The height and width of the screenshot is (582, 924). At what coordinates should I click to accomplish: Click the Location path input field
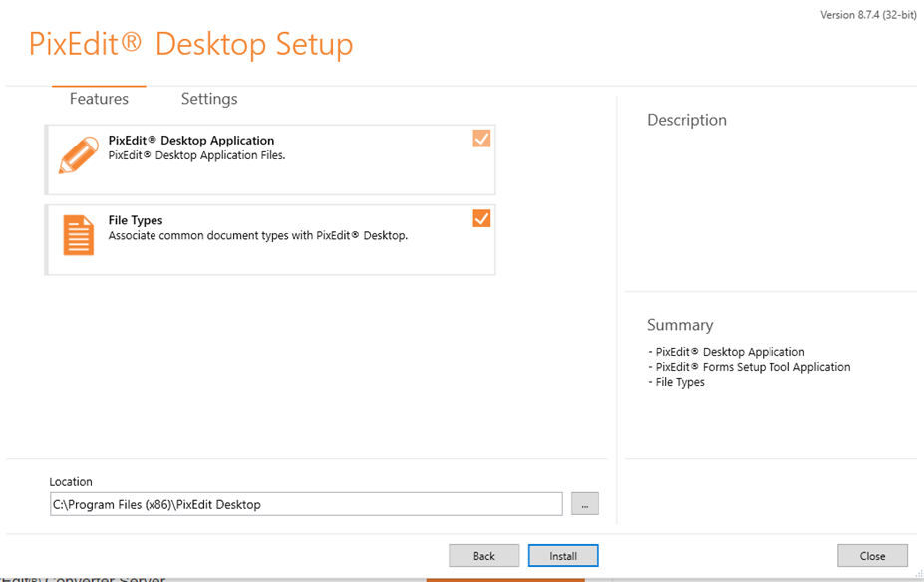306,504
